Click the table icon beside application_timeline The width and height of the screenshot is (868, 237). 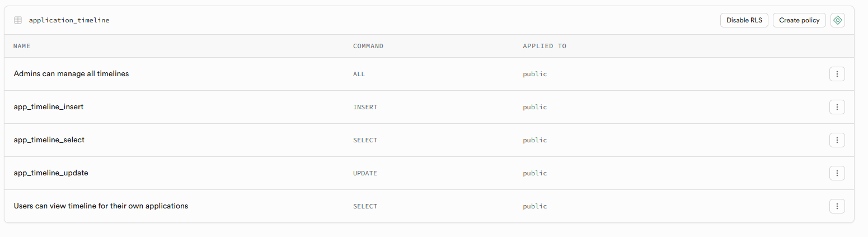18,20
